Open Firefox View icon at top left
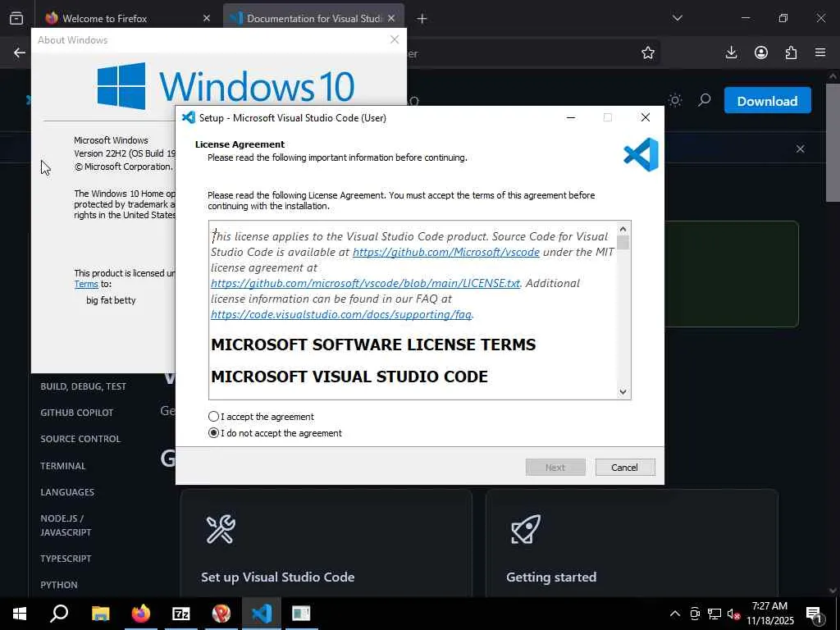The image size is (840, 630). (16, 18)
